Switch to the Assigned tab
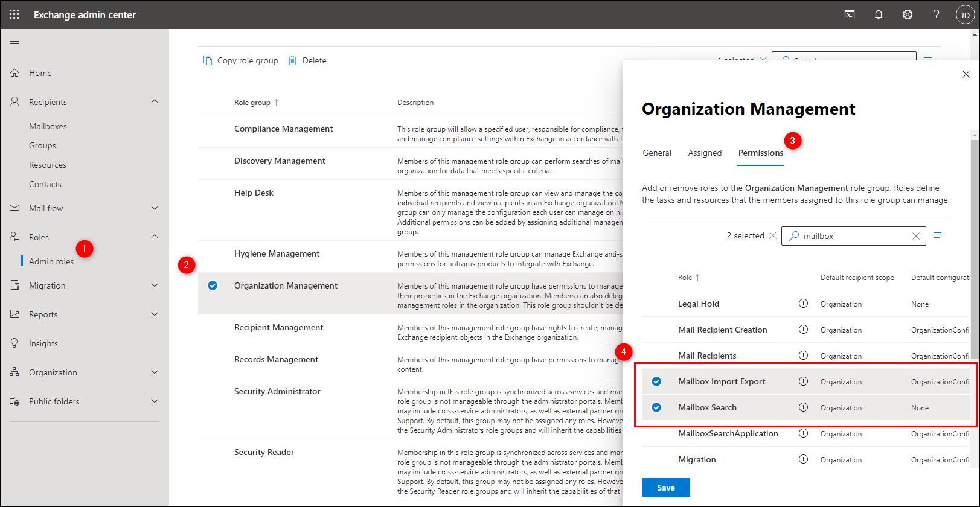 705,153
